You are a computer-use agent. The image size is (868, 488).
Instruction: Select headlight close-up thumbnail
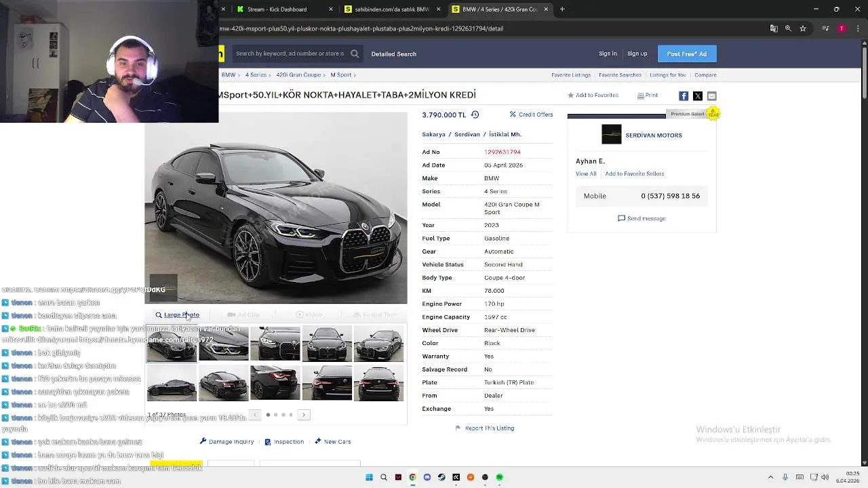pos(223,344)
